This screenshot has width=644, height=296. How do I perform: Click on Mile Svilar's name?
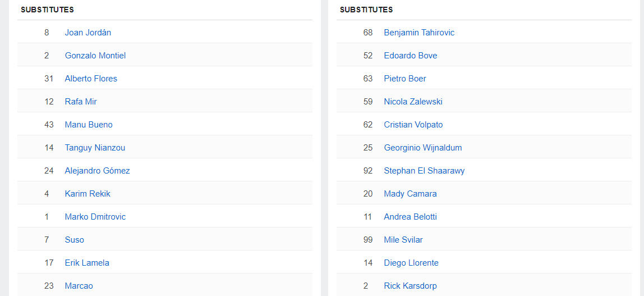pyautogui.click(x=403, y=240)
